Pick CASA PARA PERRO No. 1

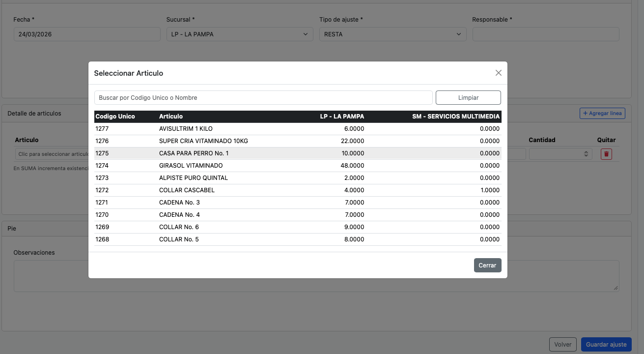click(194, 153)
